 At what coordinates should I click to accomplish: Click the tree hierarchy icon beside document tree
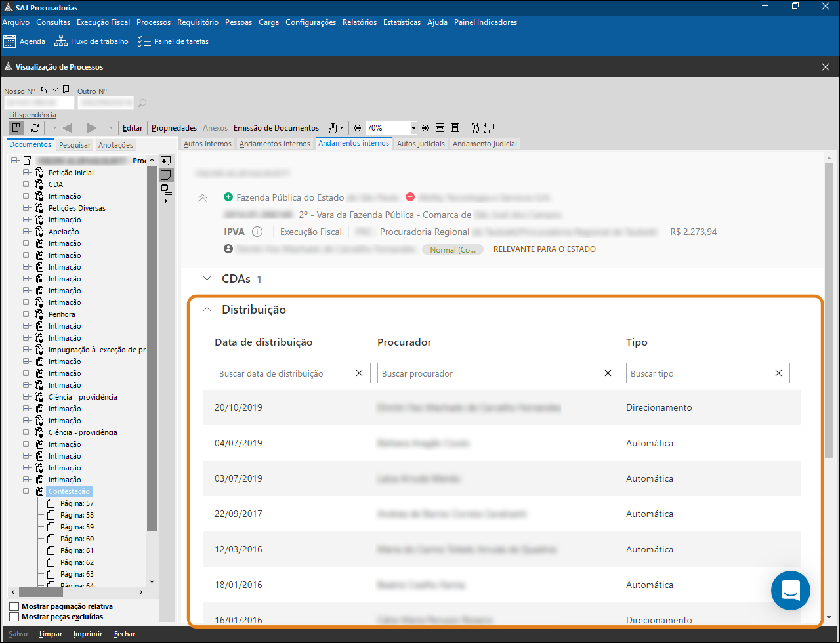tap(166, 190)
